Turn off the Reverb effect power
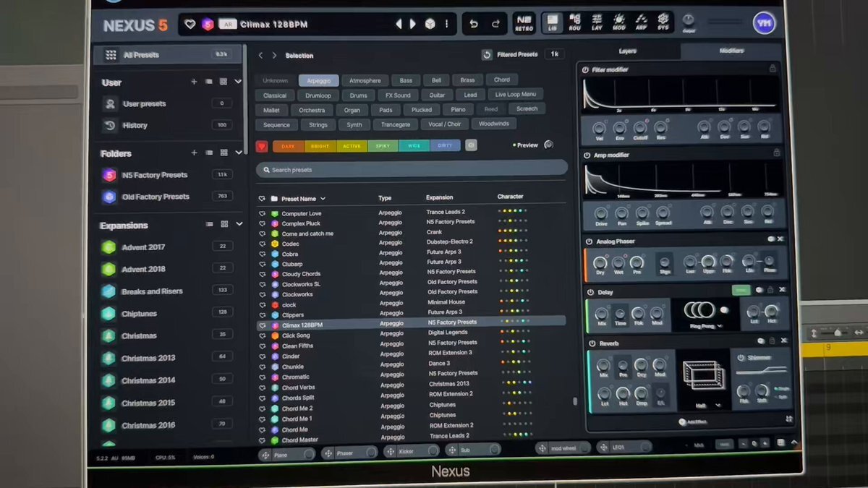The width and height of the screenshot is (868, 488). [x=592, y=343]
